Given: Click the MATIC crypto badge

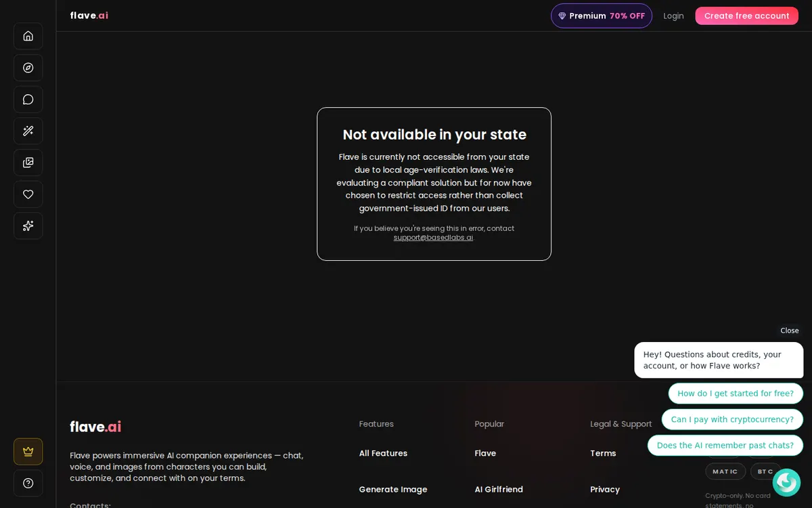Looking at the screenshot, I should pyautogui.click(x=725, y=471).
